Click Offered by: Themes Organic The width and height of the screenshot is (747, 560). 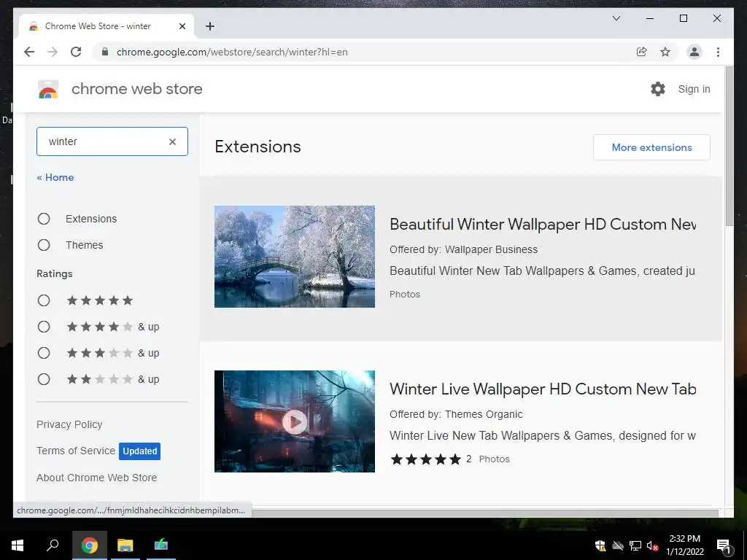pyautogui.click(x=456, y=414)
